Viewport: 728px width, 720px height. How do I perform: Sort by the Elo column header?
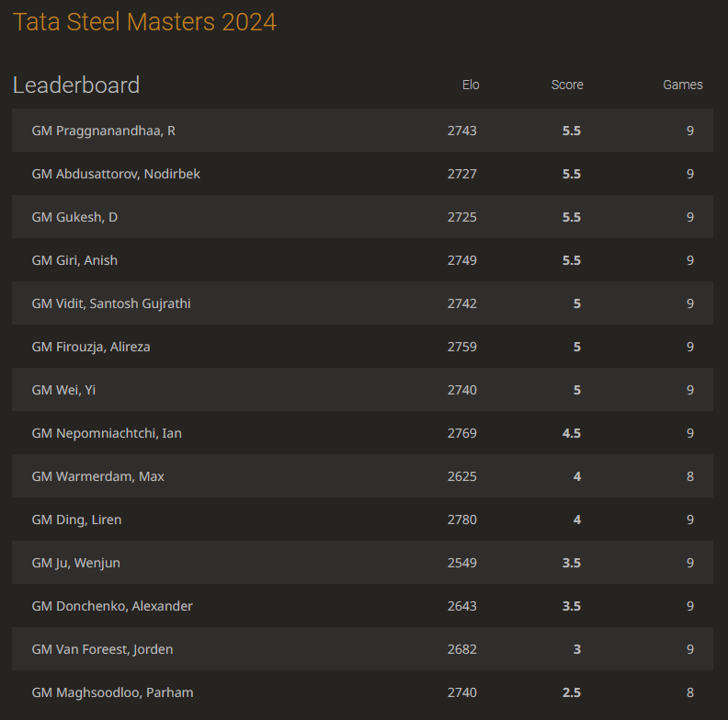(471, 85)
